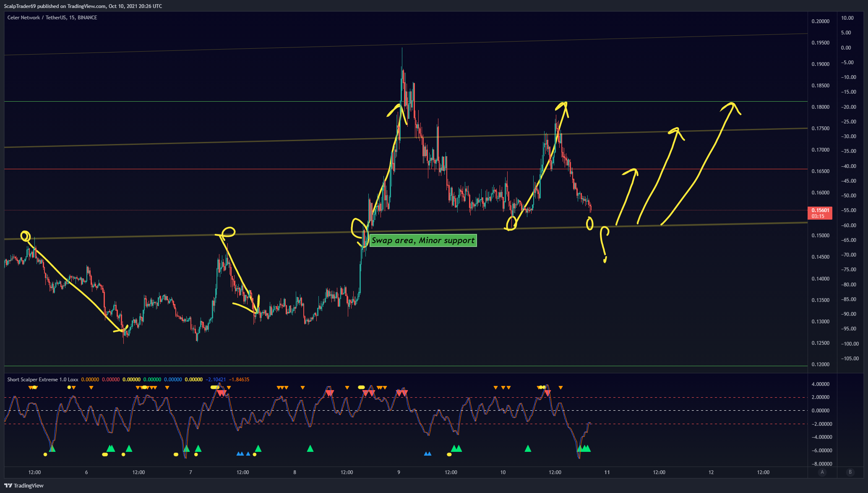Click the -25.00 label on the far-right scale
Screen dimensions: 868x493
tap(848, 122)
